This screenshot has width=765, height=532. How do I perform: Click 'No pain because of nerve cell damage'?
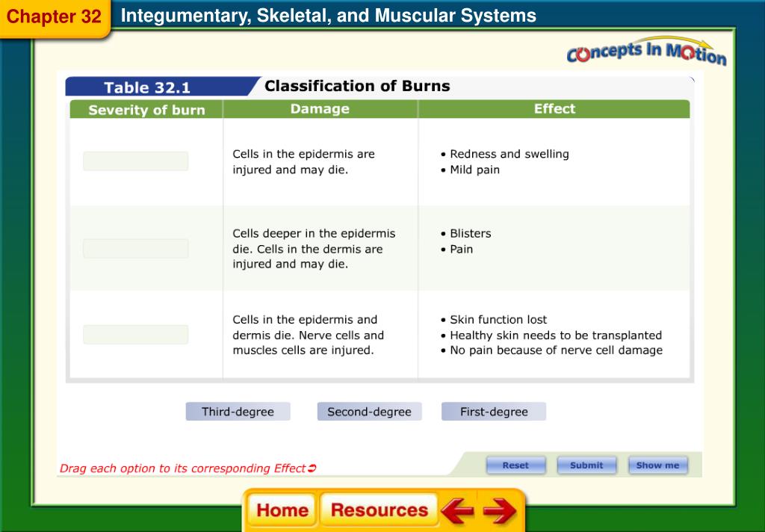click(556, 350)
